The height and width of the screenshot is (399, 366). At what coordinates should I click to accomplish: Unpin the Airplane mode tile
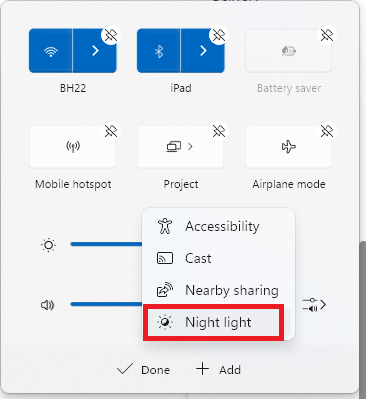(x=327, y=131)
